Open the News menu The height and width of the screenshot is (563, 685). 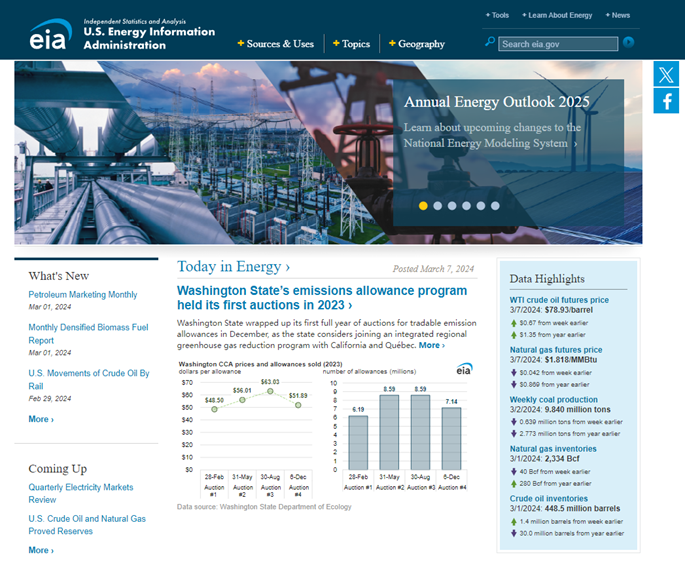618,15
